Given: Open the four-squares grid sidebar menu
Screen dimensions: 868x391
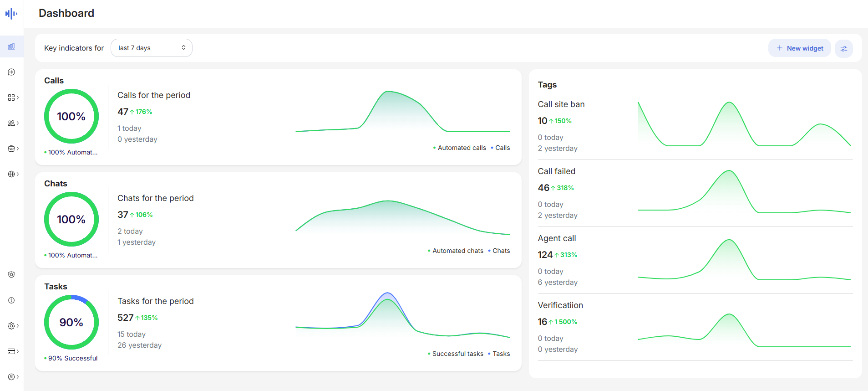Looking at the screenshot, I should coord(13,98).
